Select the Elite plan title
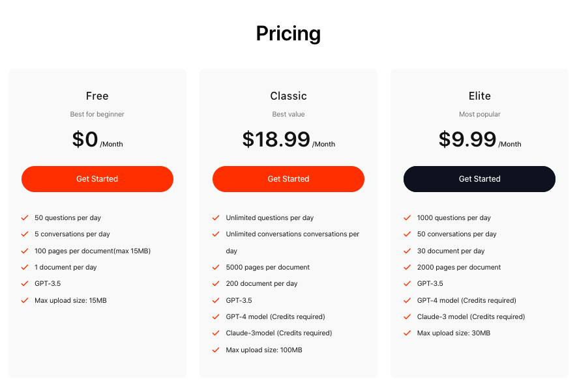The image size is (577, 392). [479, 96]
